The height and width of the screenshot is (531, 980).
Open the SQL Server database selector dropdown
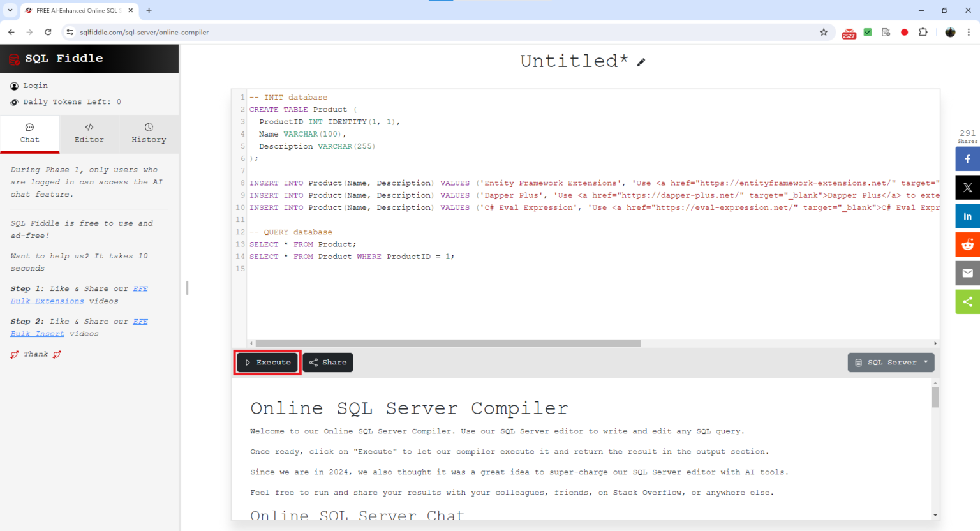point(891,362)
